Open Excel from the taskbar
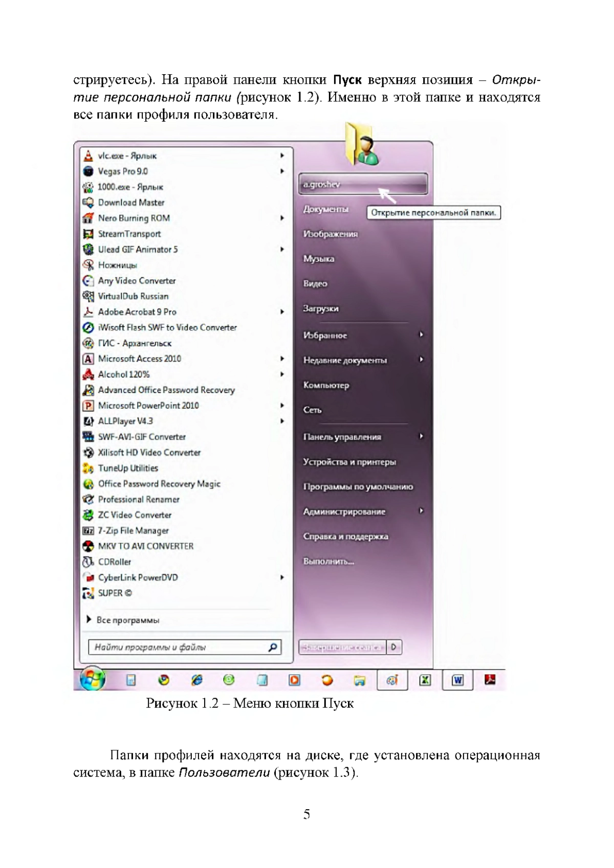The width and height of the screenshot is (614, 868). coord(425,680)
